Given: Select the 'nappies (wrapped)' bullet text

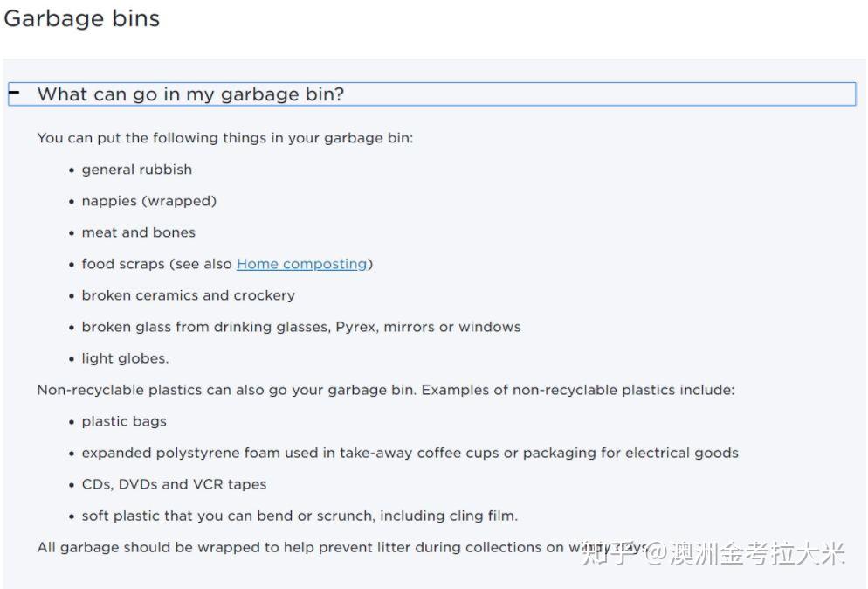Looking at the screenshot, I should (x=149, y=201).
